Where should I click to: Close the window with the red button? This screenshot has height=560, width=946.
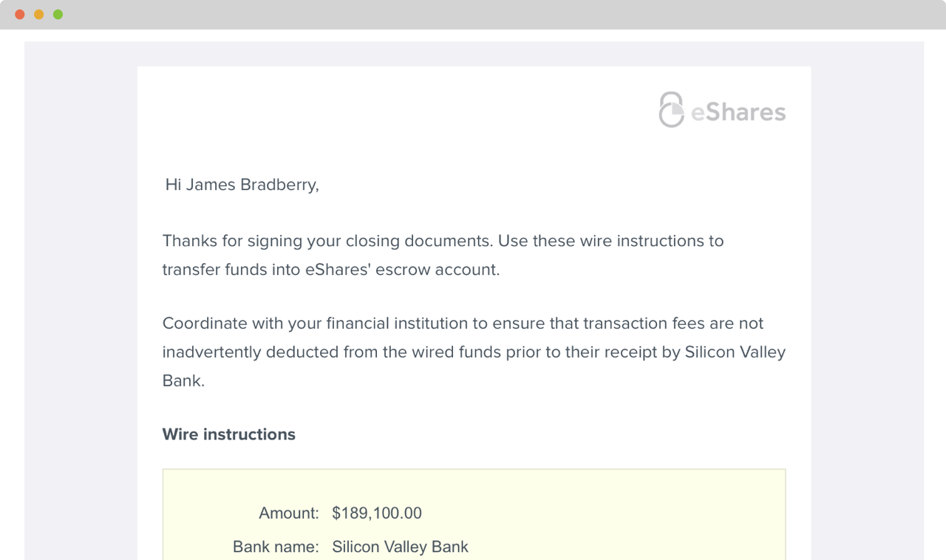coord(20,15)
